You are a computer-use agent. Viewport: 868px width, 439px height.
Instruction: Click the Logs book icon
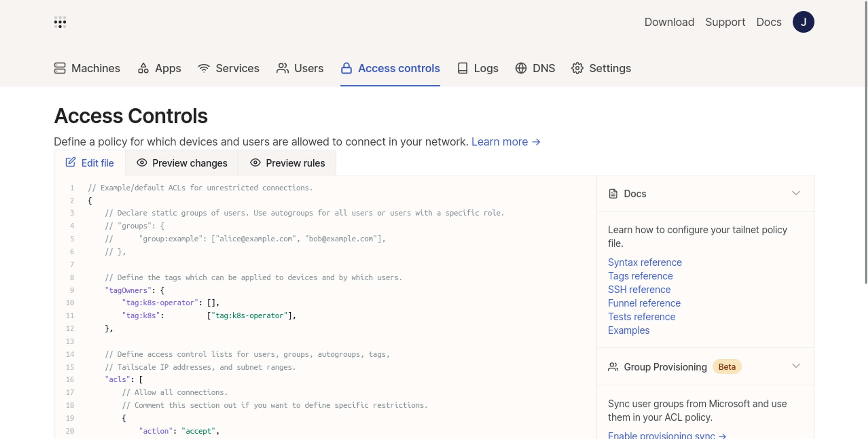tap(462, 68)
